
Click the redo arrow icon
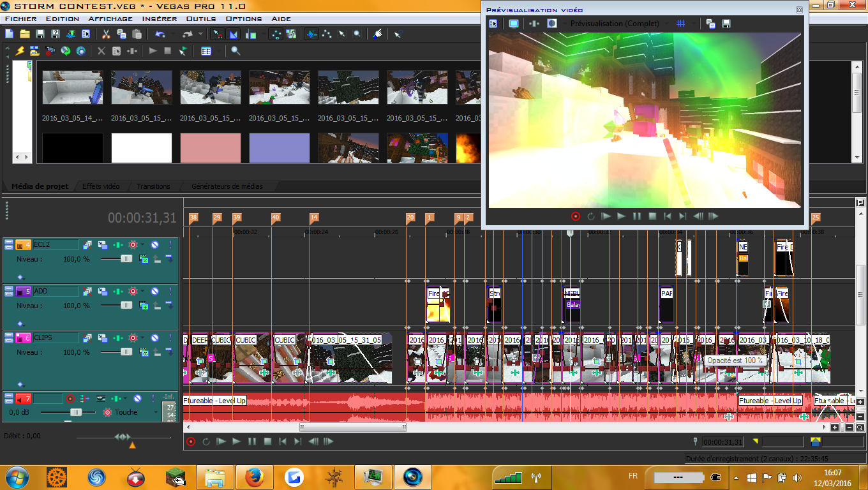click(187, 34)
